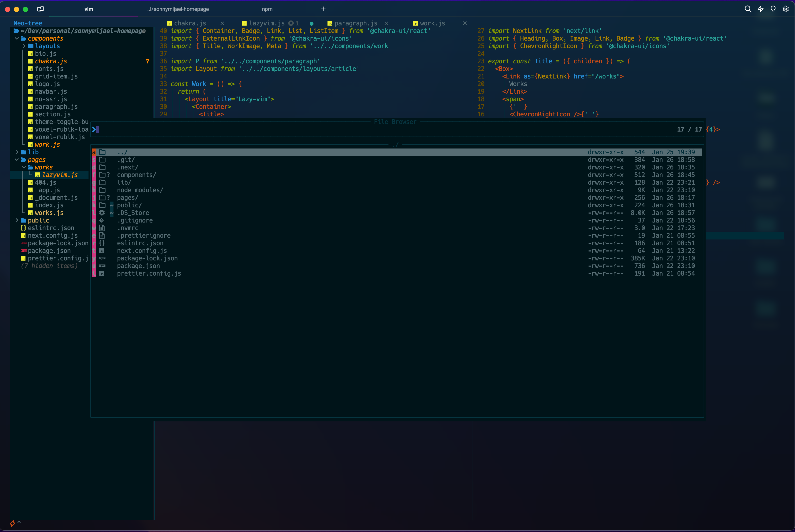This screenshot has height=532, width=795.
Task: Click the .DS_Store gear icon in File Browser
Action: [x=102, y=213]
